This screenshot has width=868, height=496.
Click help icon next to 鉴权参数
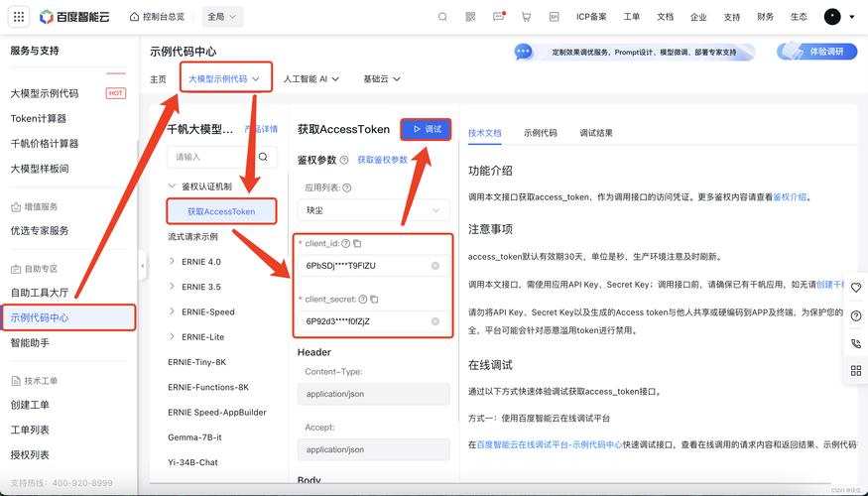tap(344, 160)
